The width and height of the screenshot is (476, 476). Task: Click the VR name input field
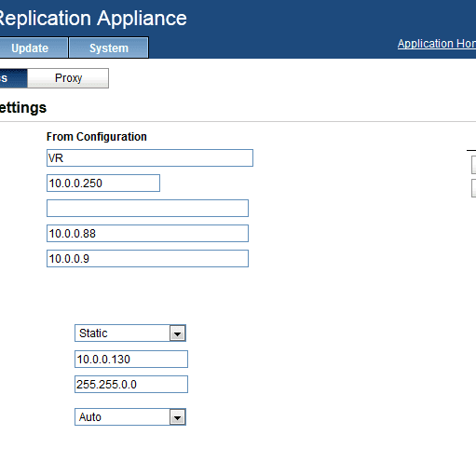[150, 157]
